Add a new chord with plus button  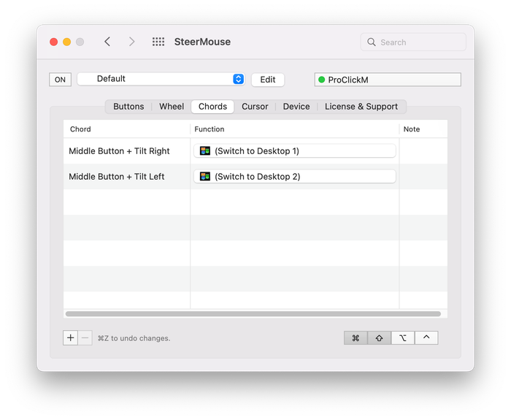70,337
